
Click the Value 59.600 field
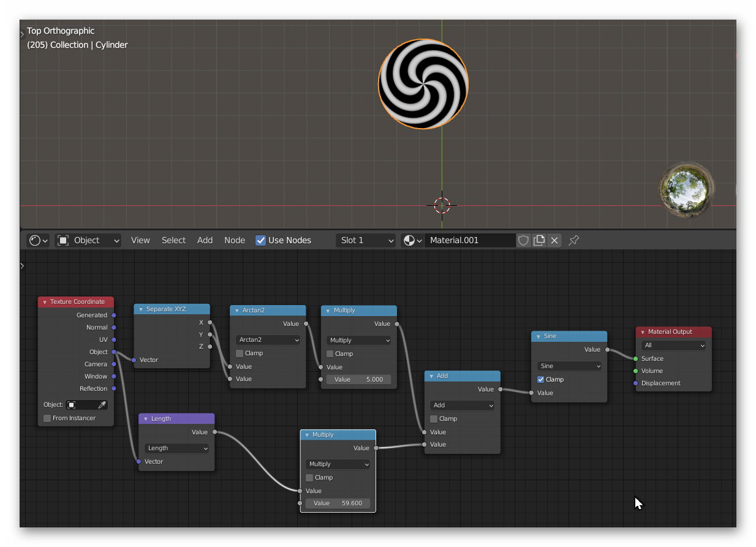click(338, 503)
